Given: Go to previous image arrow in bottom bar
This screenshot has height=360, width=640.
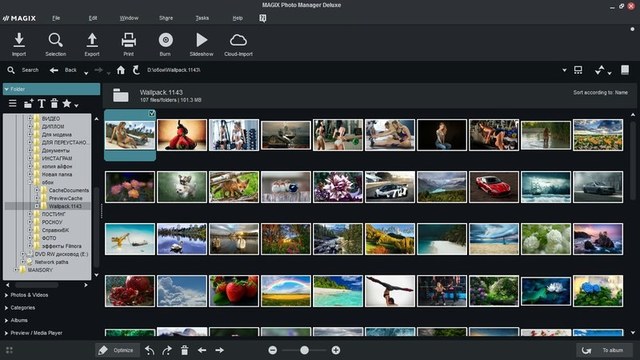Looking at the screenshot, I should coord(202,350).
